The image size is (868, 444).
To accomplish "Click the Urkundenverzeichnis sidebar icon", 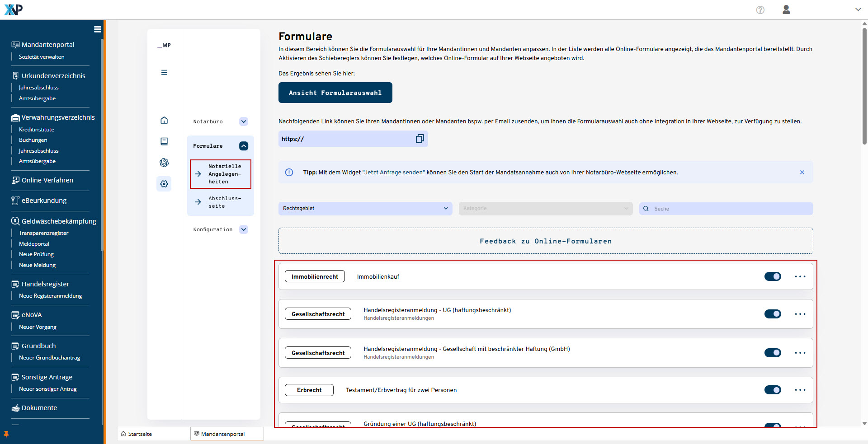I will click(15, 75).
